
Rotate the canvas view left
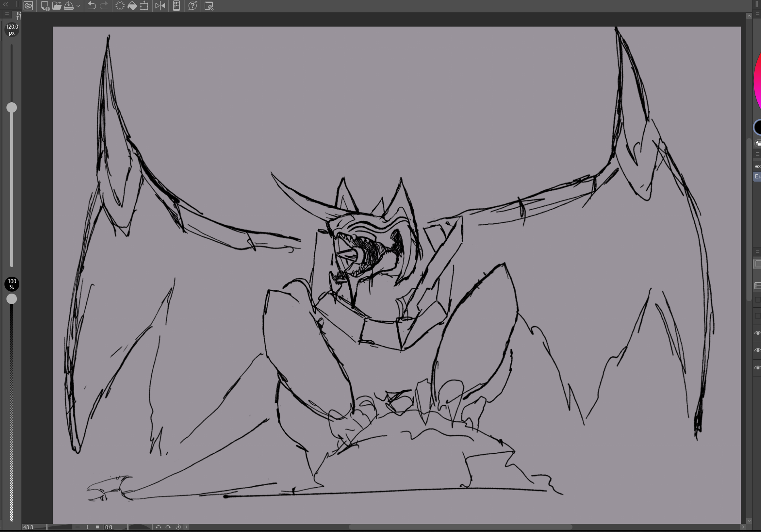click(158, 527)
